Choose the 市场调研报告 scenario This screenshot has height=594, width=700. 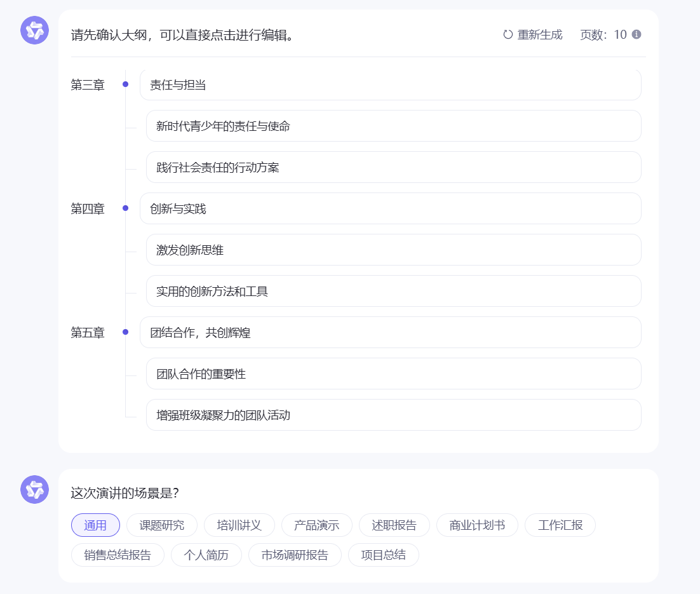295,555
